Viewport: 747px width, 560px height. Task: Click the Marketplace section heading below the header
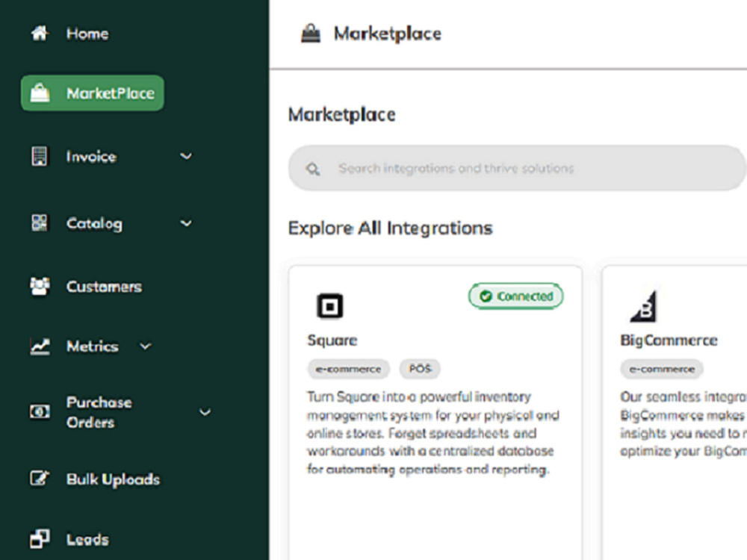342,115
